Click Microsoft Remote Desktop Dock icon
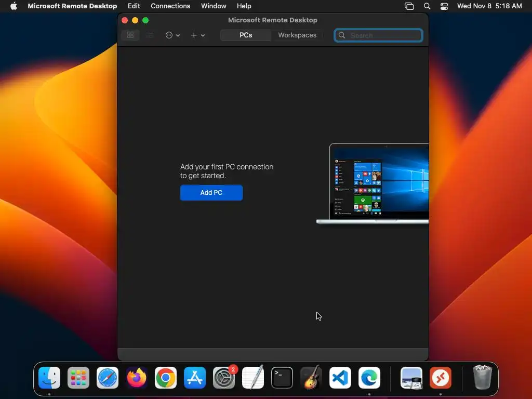This screenshot has width=532, height=399. coord(441,378)
